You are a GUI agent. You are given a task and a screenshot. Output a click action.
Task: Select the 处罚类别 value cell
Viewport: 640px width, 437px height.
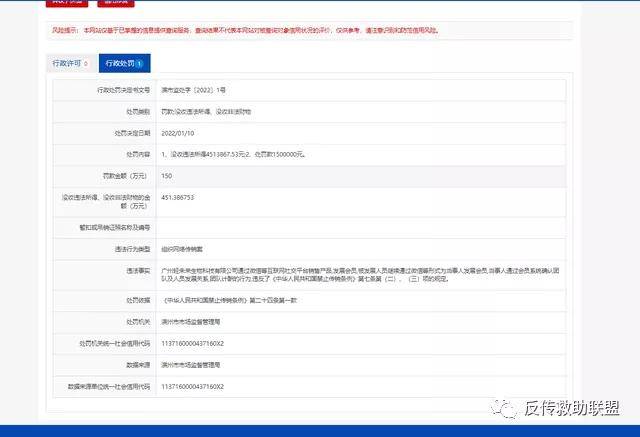pos(213,113)
